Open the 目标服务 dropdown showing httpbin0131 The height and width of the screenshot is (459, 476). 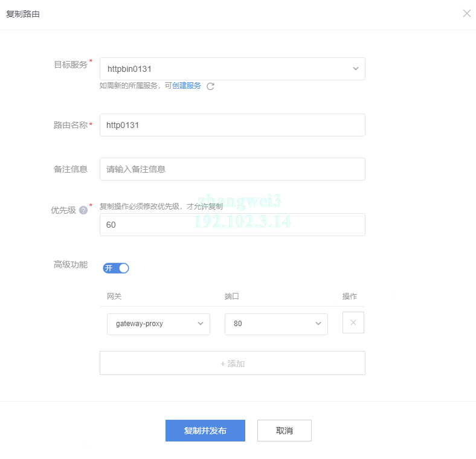coord(232,69)
